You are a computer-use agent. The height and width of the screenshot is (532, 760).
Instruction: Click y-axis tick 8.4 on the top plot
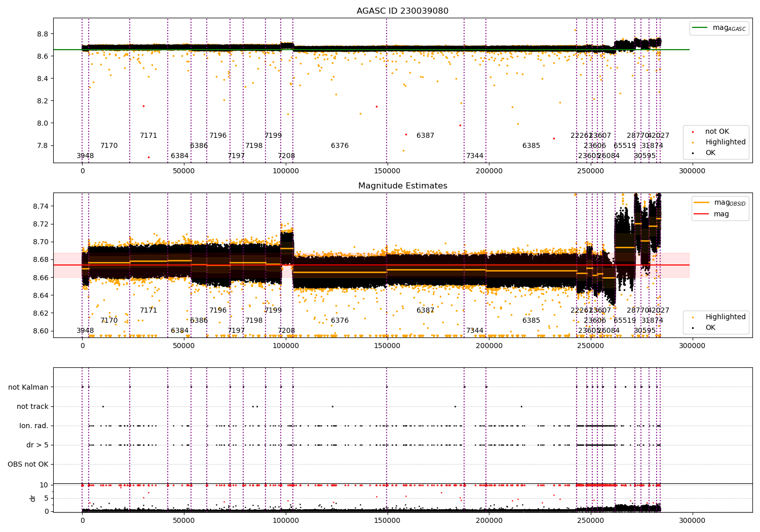click(43, 79)
